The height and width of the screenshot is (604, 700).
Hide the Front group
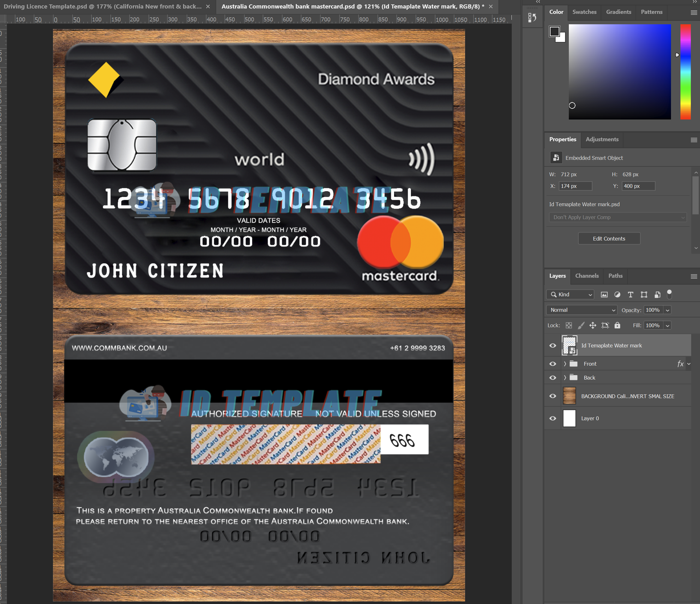(x=553, y=364)
